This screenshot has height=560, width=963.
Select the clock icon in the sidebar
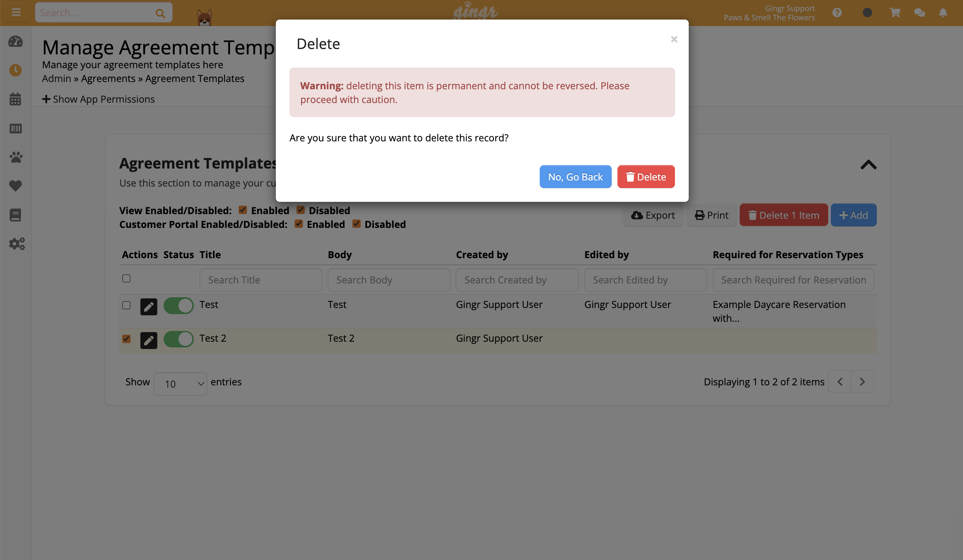pos(15,70)
